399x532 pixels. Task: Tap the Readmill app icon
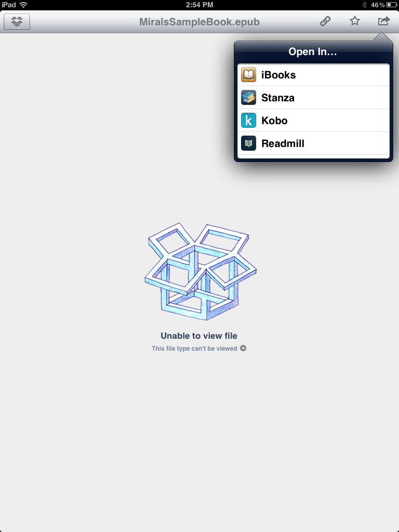click(x=248, y=143)
